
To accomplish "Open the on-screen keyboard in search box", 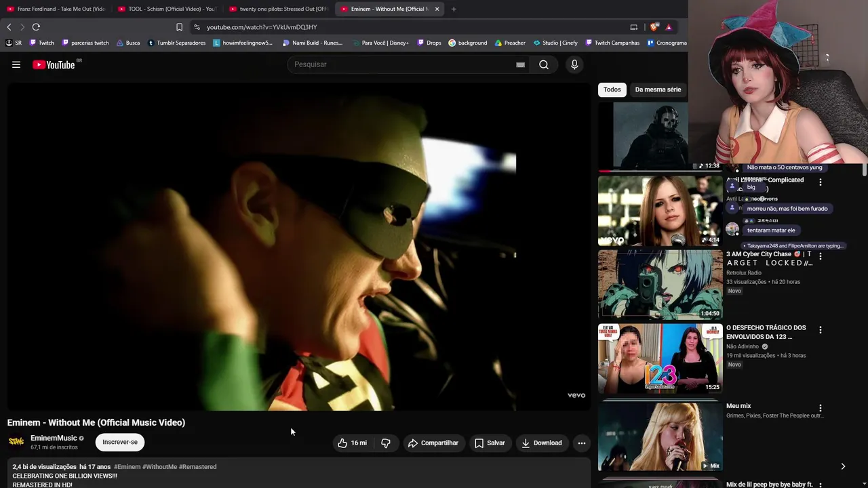I will pos(520,64).
